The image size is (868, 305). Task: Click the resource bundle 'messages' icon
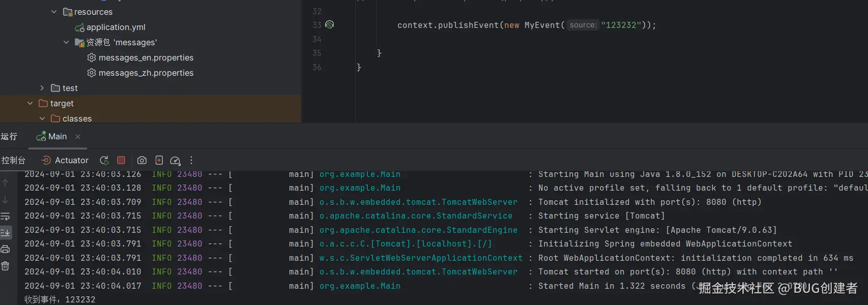[x=80, y=43]
